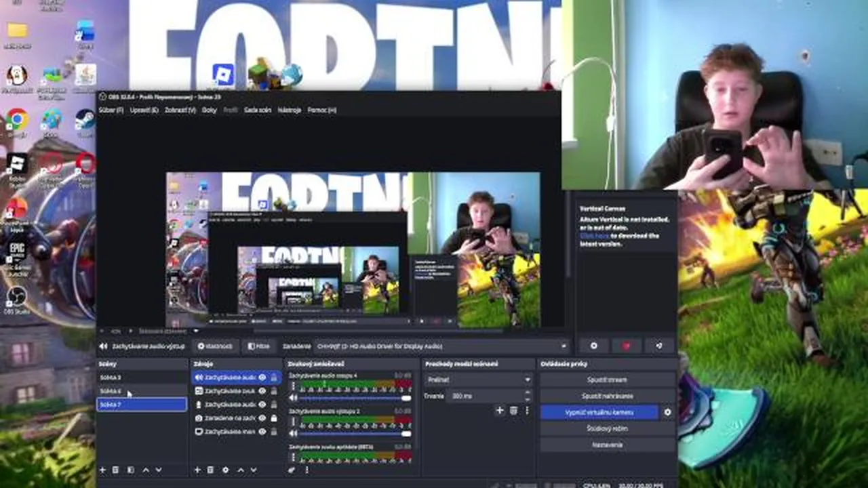Unlock the Zariadenie na zach source
This screenshot has height=488, width=868.
[274, 418]
